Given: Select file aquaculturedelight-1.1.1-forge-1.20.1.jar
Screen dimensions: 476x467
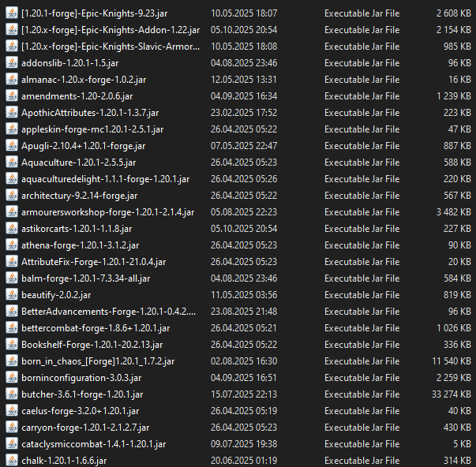Looking at the screenshot, I should (106, 179).
